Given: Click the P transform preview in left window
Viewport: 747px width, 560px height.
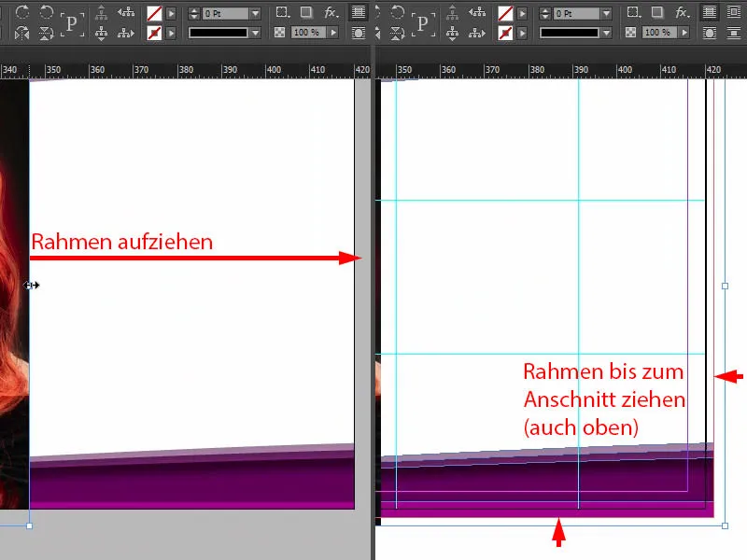Looking at the screenshot, I should (x=73, y=23).
